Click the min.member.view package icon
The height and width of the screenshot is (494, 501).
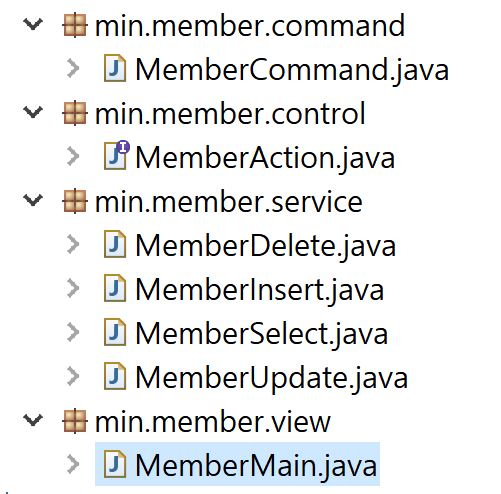click(x=75, y=421)
